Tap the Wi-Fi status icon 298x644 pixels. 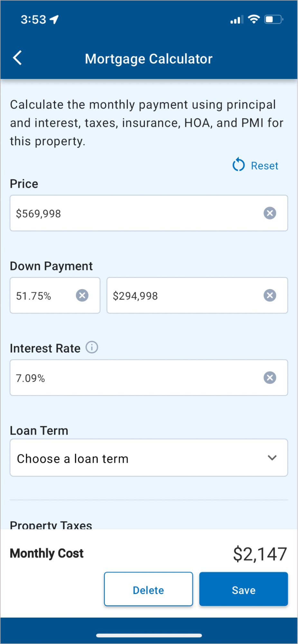click(254, 19)
